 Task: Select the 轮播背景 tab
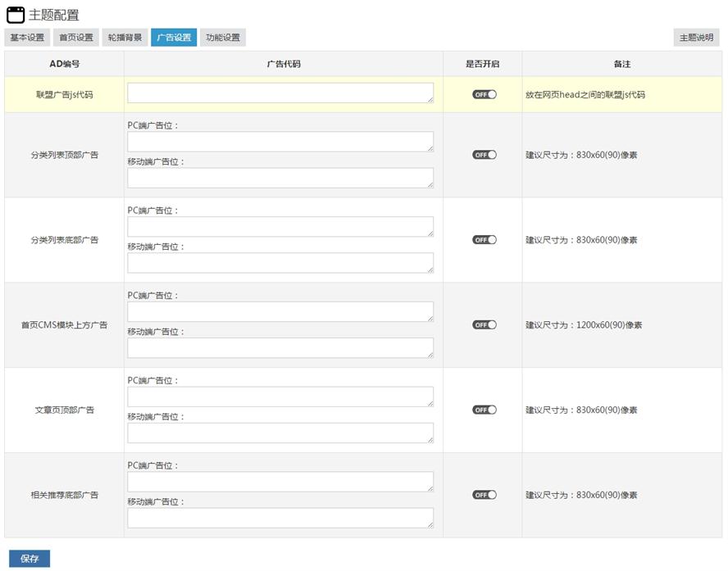(125, 38)
